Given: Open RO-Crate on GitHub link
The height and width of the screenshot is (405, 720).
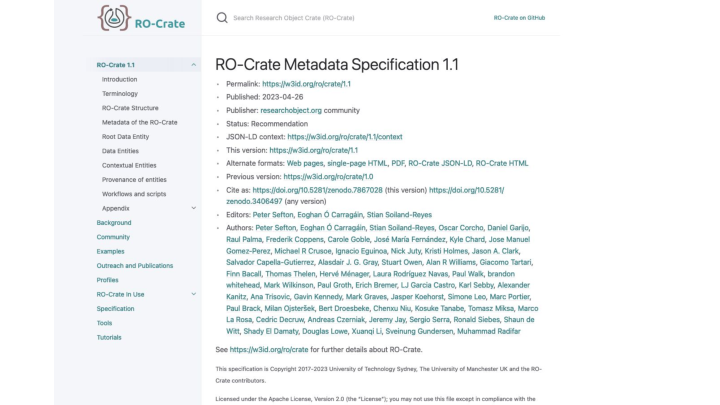Looking at the screenshot, I should tap(519, 18).
